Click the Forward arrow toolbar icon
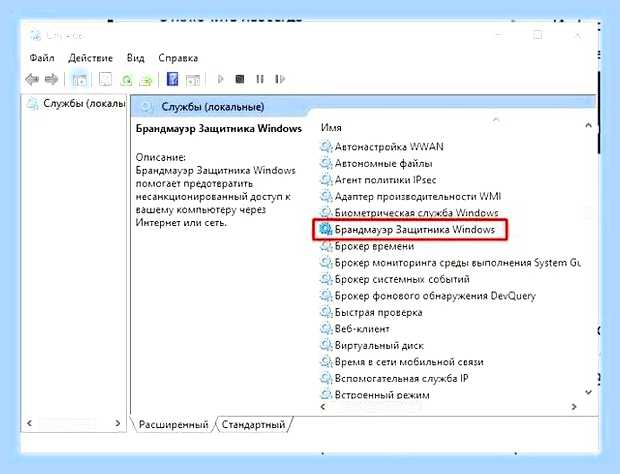 (51, 79)
